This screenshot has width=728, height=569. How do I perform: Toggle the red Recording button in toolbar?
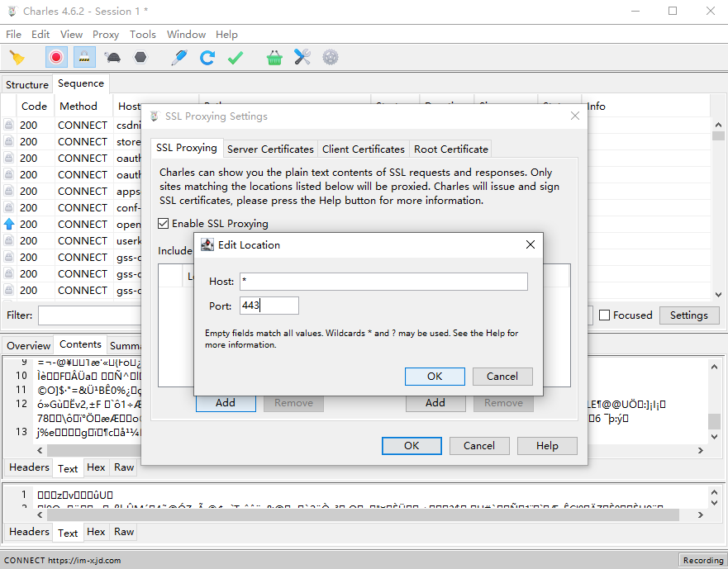[56, 57]
